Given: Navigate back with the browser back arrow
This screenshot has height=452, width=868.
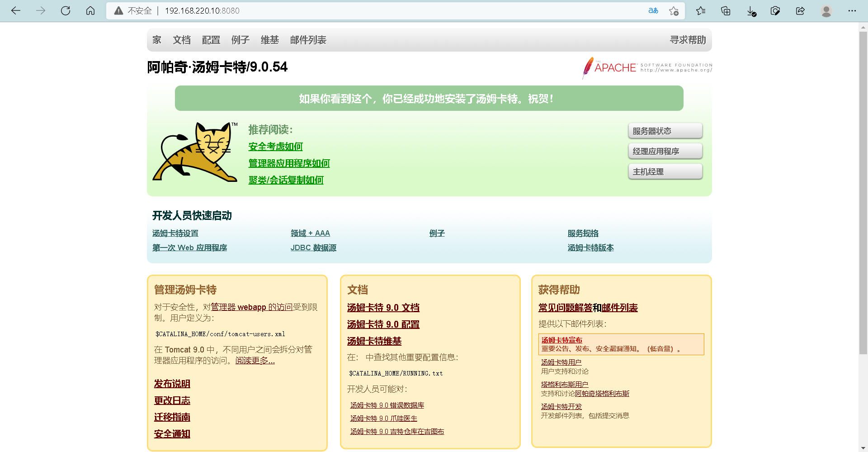Looking at the screenshot, I should pos(15,10).
